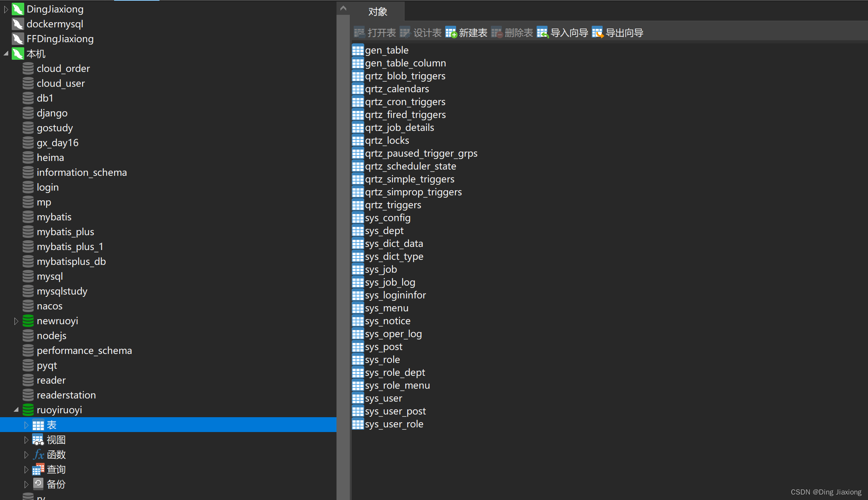Switch to the Objects (对象) tab

(378, 12)
